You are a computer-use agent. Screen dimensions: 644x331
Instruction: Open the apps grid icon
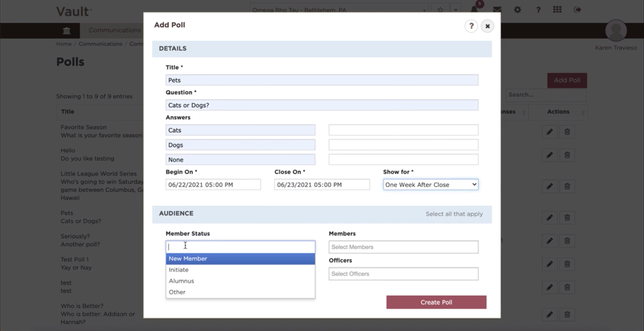click(557, 9)
